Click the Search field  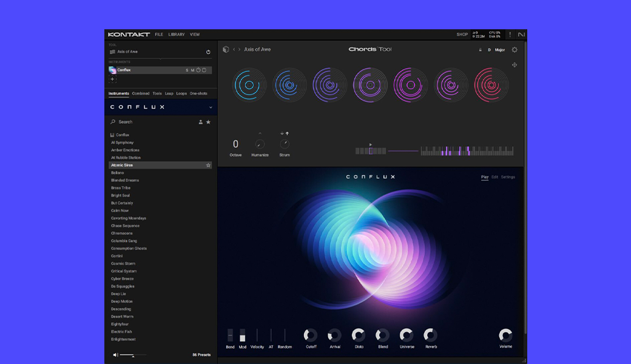[153, 122]
